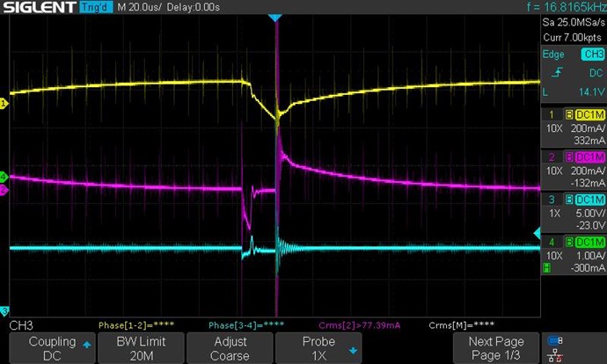The image size is (607, 364).
Task: Select channel 1 yellow ground marker
Action: pyautogui.click(x=4, y=103)
